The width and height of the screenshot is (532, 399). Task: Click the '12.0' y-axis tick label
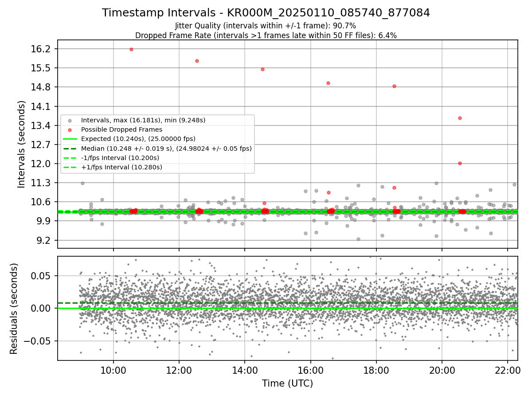pyautogui.click(x=41, y=164)
